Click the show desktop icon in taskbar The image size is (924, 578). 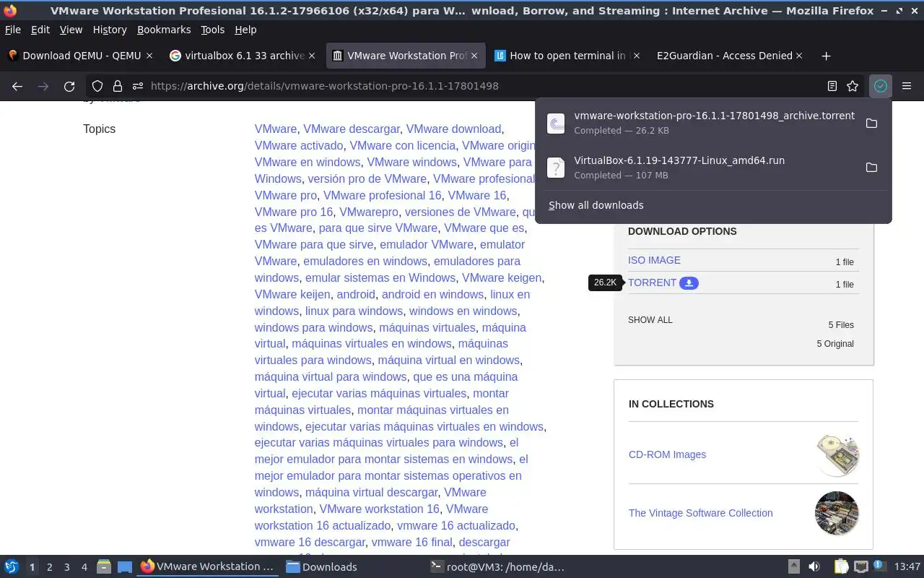click(x=125, y=567)
